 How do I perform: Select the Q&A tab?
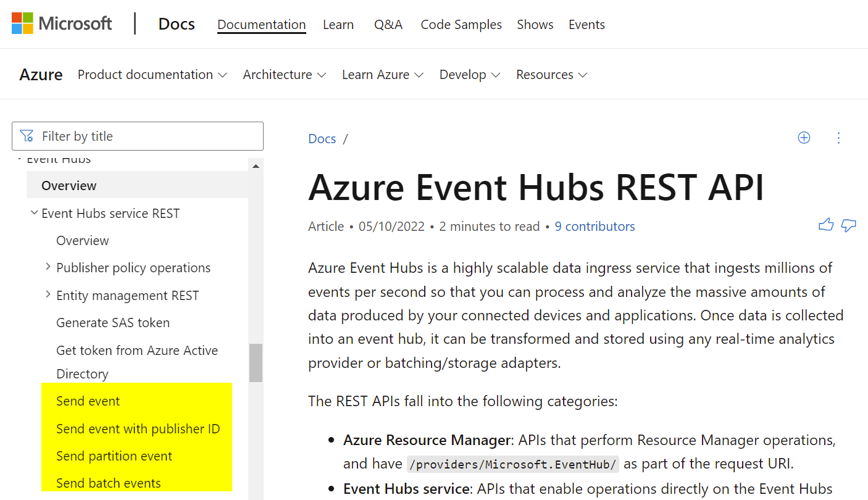pyautogui.click(x=388, y=25)
